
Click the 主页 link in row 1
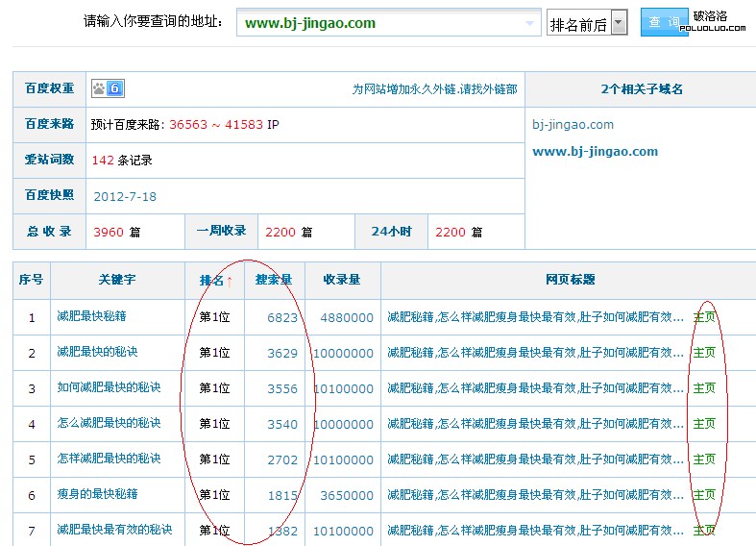(x=704, y=316)
